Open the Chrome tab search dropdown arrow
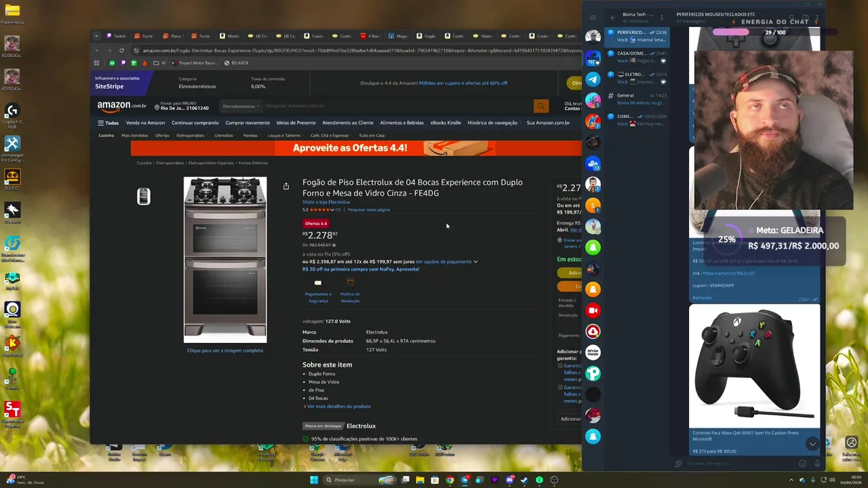The image size is (868, 488). (96, 36)
